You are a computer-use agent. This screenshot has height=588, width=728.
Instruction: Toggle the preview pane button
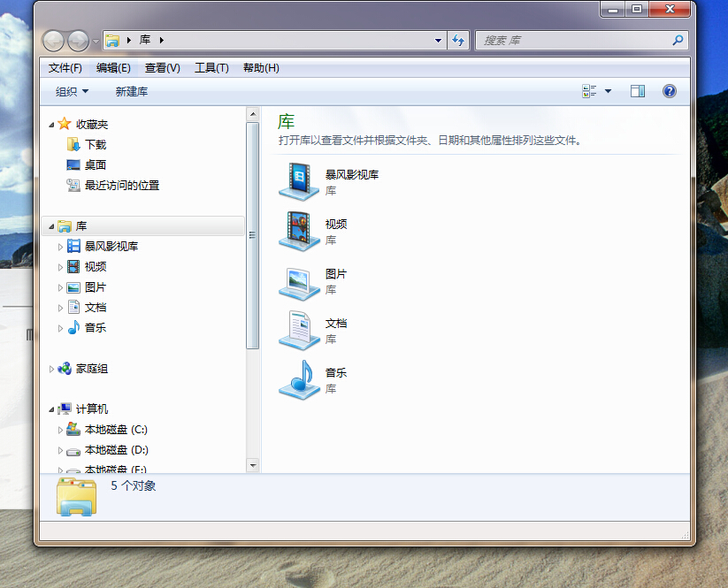(x=638, y=91)
